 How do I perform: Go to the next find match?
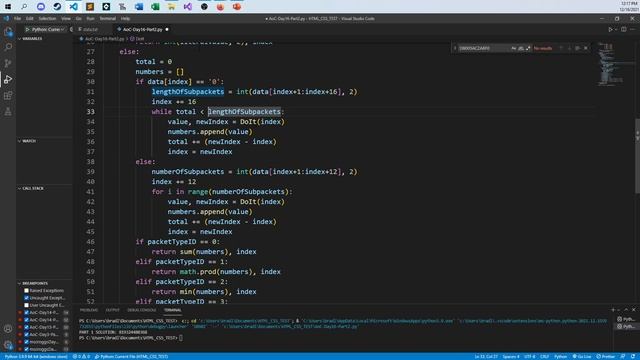pos(569,48)
